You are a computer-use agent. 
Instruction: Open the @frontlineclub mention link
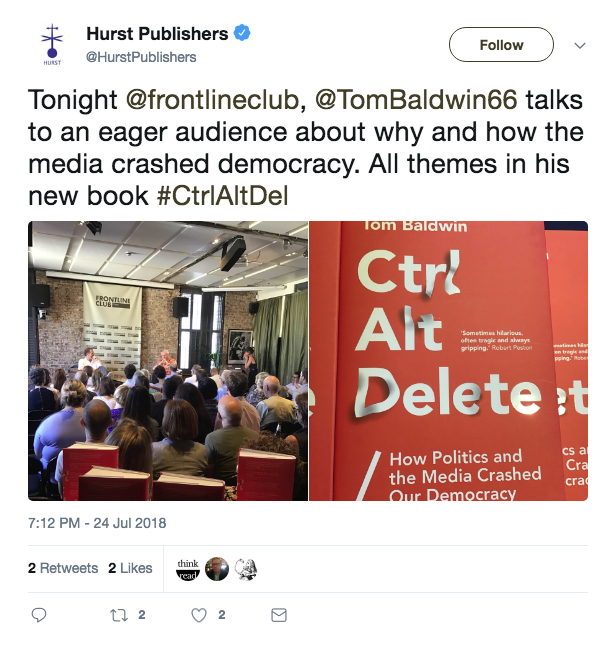coord(212,100)
